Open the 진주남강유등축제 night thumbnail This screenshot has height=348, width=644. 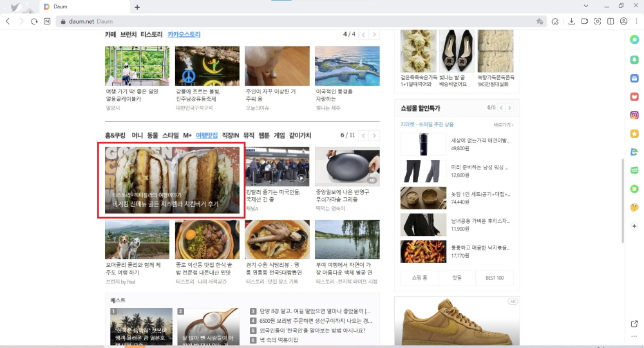(x=207, y=66)
